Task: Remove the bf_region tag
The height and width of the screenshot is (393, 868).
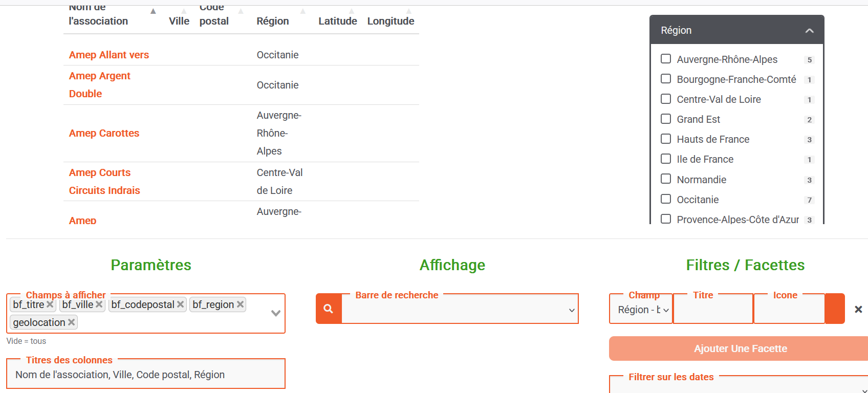Action: click(x=240, y=304)
